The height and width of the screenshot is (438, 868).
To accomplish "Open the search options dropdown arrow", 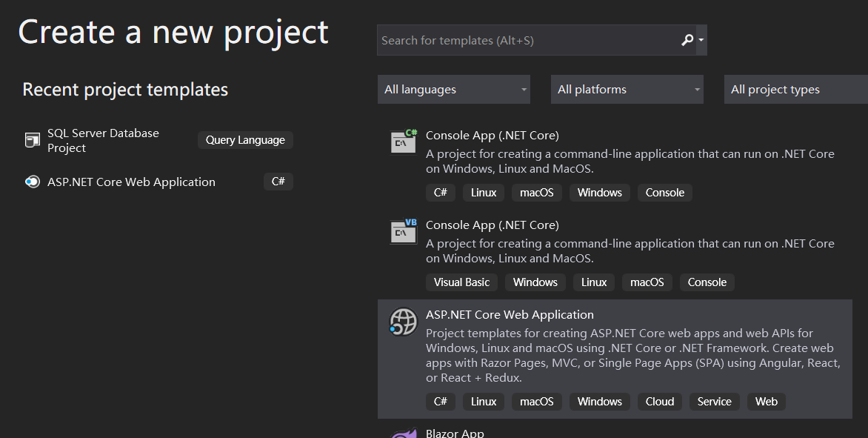I will point(701,40).
